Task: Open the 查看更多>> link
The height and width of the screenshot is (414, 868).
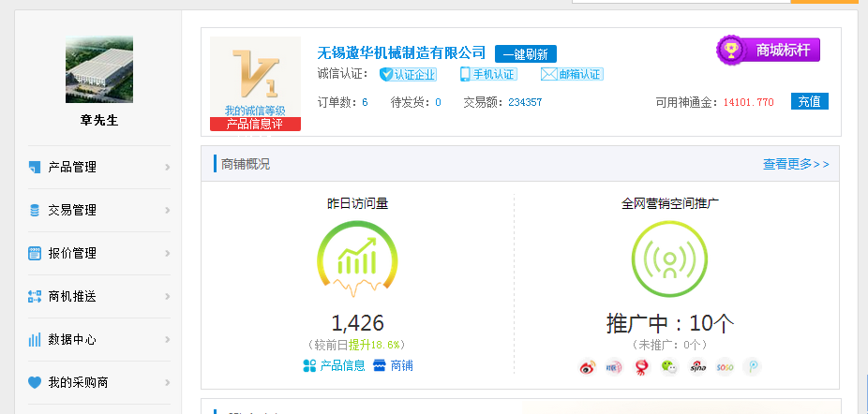Action: tap(796, 164)
